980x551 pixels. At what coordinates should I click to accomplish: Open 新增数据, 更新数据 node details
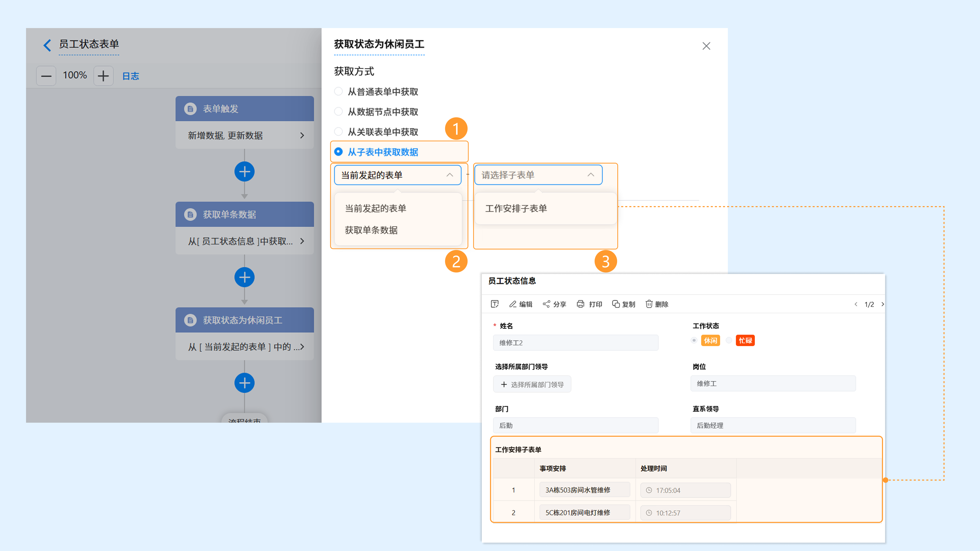[245, 135]
